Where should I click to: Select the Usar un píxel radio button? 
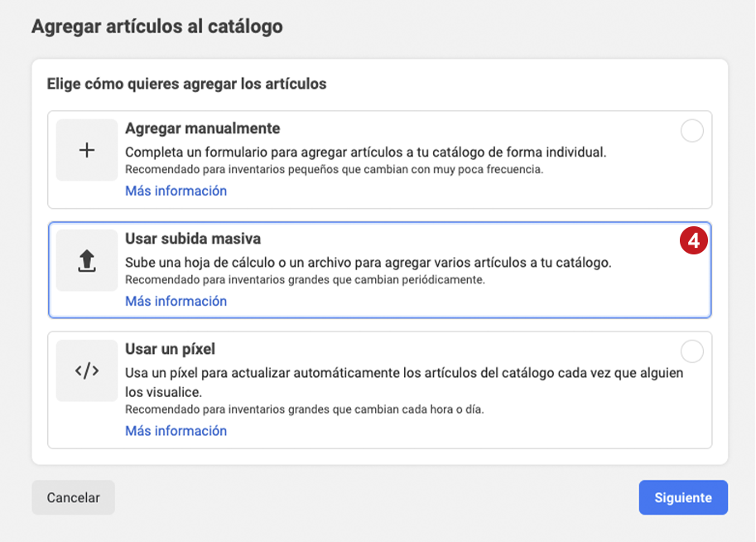pyautogui.click(x=692, y=351)
